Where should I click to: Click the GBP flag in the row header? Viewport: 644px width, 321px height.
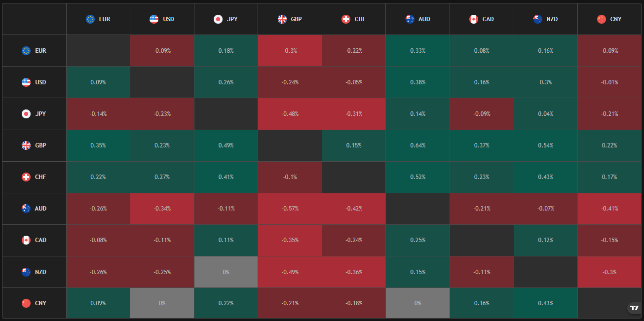click(26, 145)
